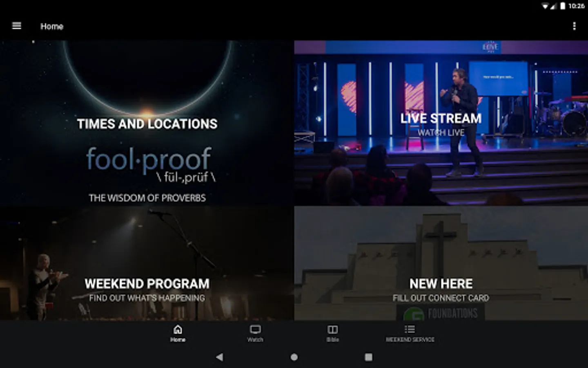Open the Times and Locations tile
Screen dimensions: 588x368
(x=147, y=123)
